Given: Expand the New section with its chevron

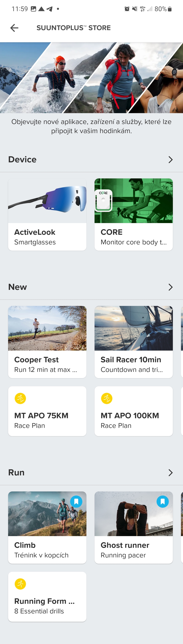Looking at the screenshot, I should (x=170, y=287).
